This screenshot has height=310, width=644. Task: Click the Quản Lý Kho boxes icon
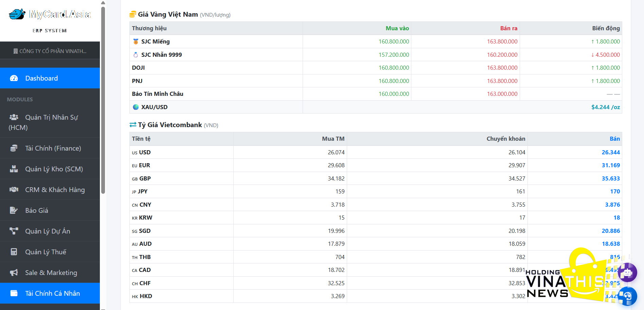(14, 169)
